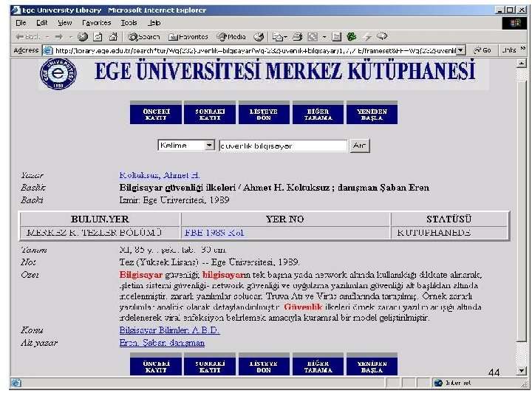Click the Edit page toolbar icon

click(x=313, y=37)
